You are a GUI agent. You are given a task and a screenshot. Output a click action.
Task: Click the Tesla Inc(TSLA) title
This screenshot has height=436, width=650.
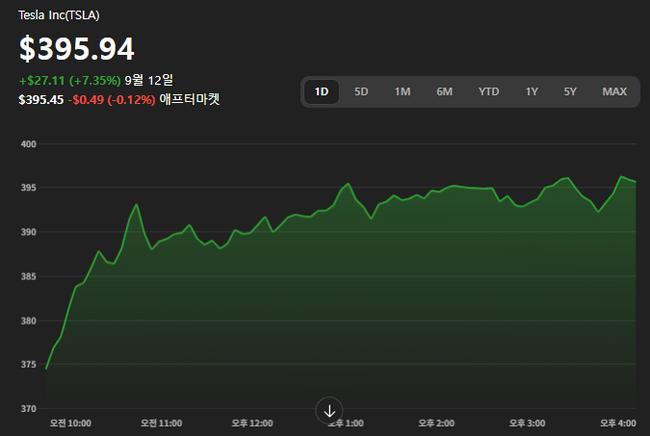[59, 15]
